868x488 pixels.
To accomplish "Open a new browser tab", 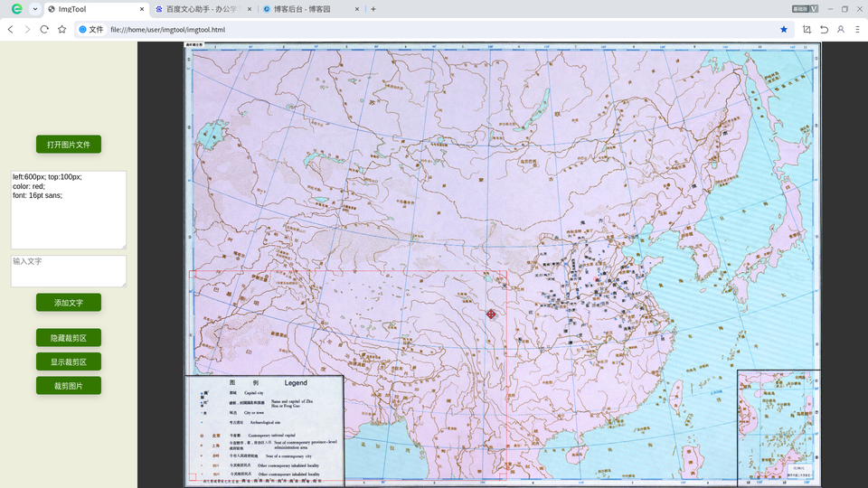I will coord(373,9).
